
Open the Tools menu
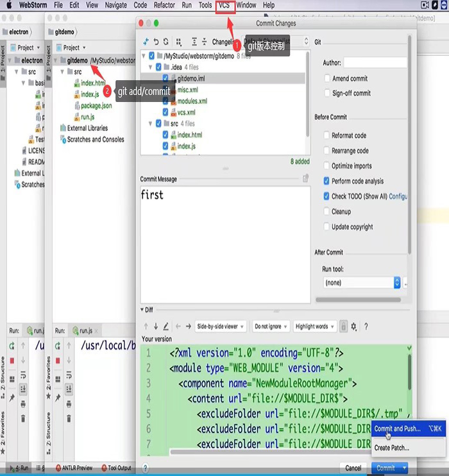pos(205,5)
